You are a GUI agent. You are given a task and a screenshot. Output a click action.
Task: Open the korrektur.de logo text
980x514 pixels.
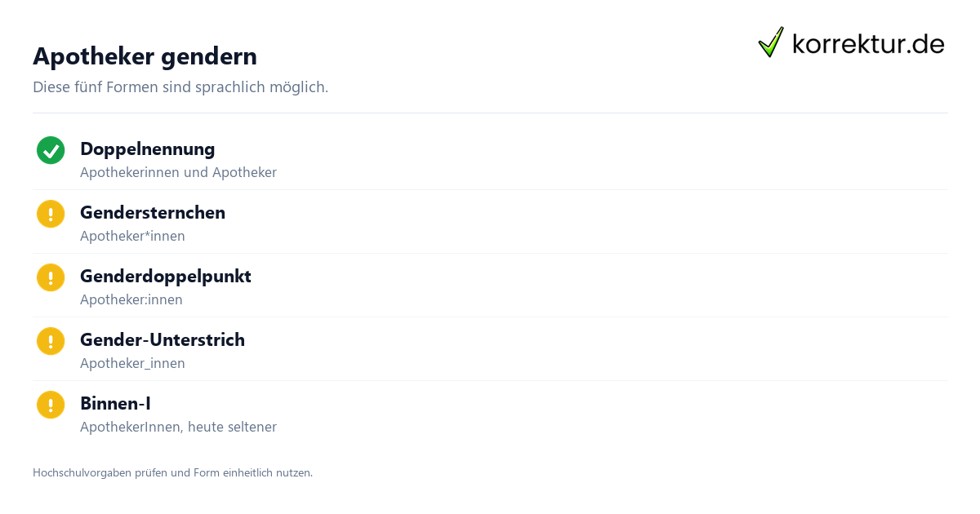(x=868, y=44)
